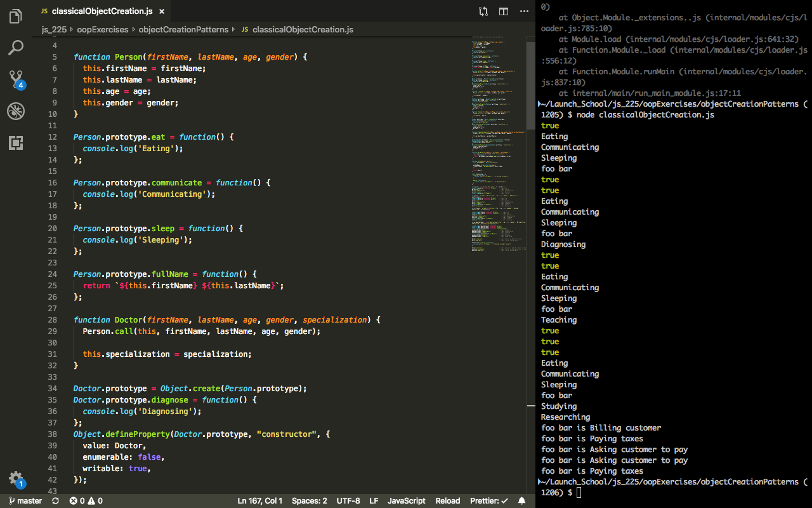Screen dimensions: 812x508
Task: Click "console.log('Eating');" in the editor
Action: [x=133, y=149]
